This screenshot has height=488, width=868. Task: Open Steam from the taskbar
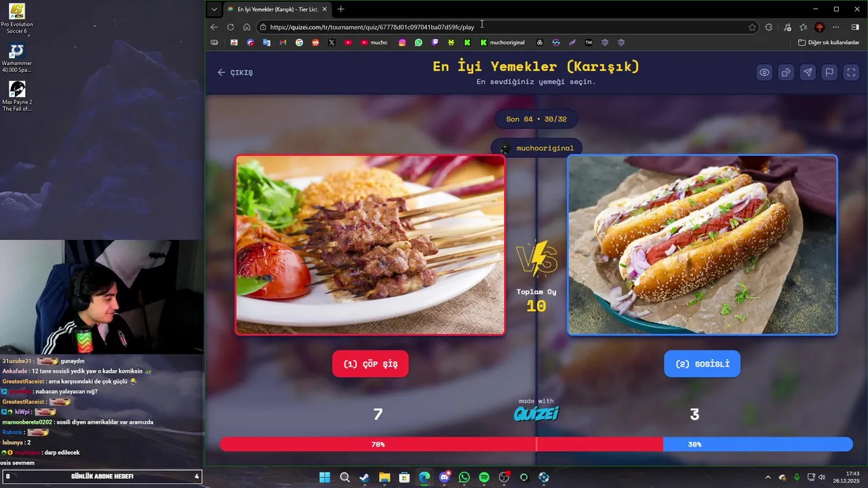[x=364, y=477]
